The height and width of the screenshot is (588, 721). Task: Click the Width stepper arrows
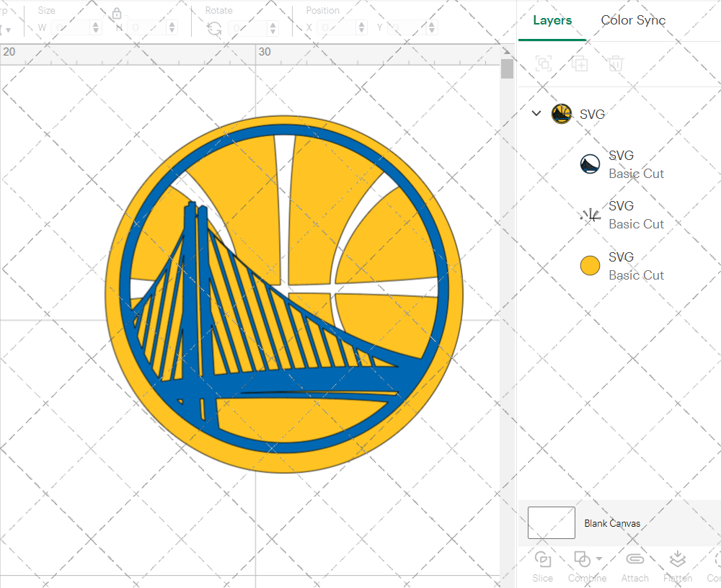[96, 28]
